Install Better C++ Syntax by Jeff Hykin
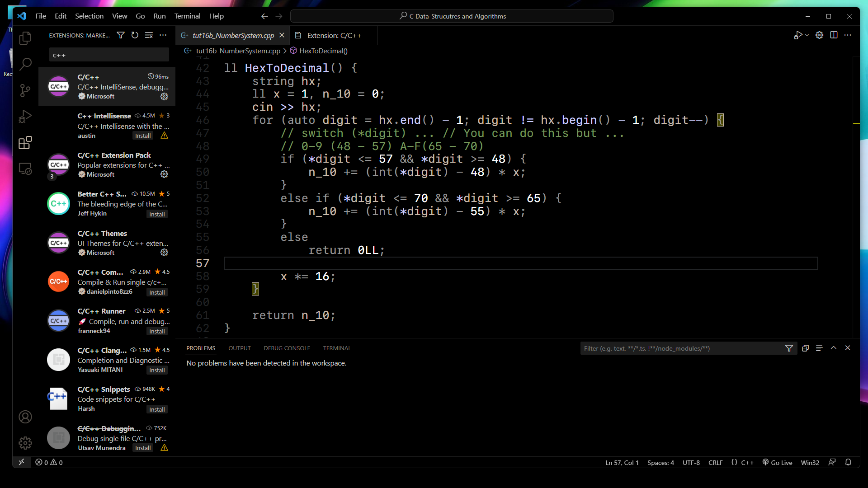Screen dimensions: 868x488 (157, 214)
